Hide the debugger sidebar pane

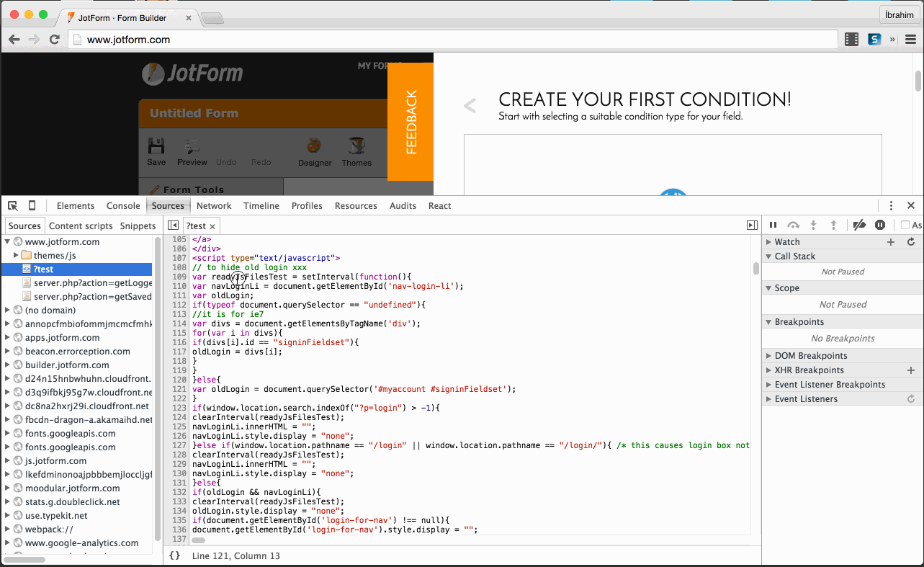(x=752, y=226)
